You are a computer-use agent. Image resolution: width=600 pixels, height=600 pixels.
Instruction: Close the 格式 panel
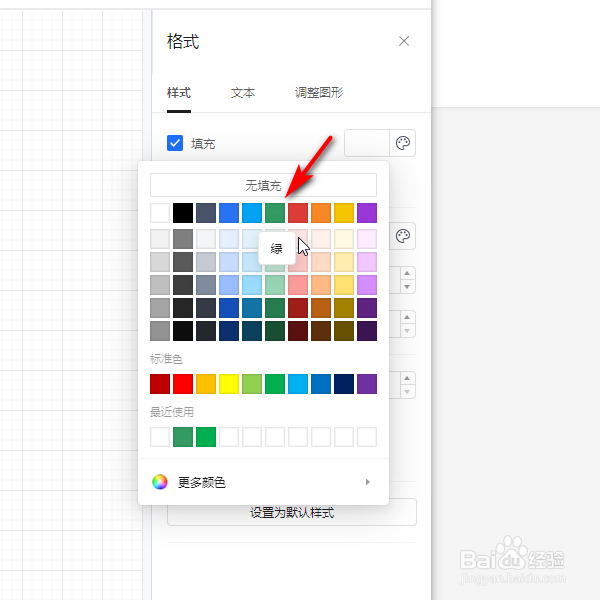click(x=404, y=41)
